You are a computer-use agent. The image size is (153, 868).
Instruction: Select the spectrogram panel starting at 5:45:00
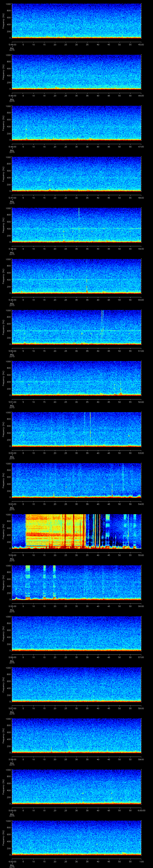click(76, 72)
